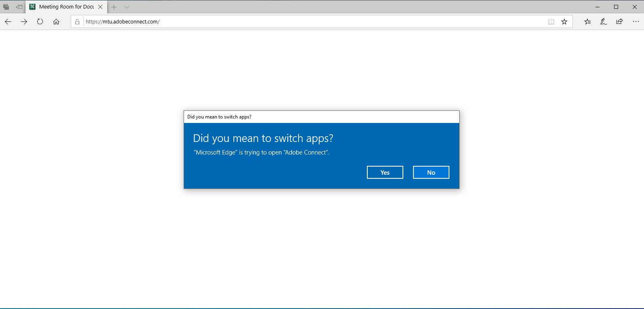Open Settings and more ellipsis menu
This screenshot has height=309, width=644.
[636, 21]
